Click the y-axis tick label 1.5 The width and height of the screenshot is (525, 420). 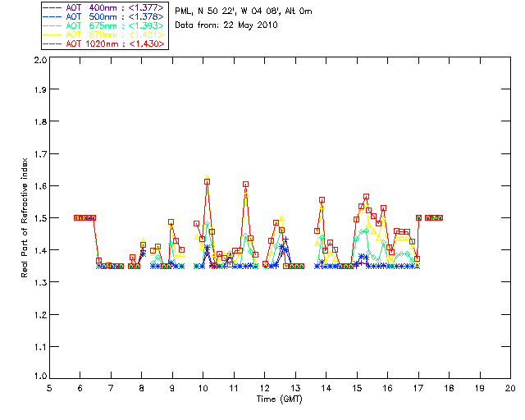coord(40,218)
